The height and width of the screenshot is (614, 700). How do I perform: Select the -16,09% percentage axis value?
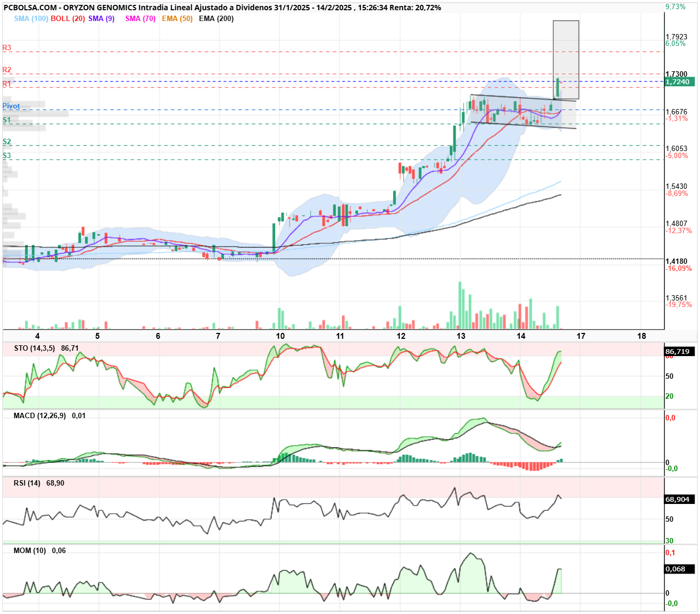click(678, 268)
